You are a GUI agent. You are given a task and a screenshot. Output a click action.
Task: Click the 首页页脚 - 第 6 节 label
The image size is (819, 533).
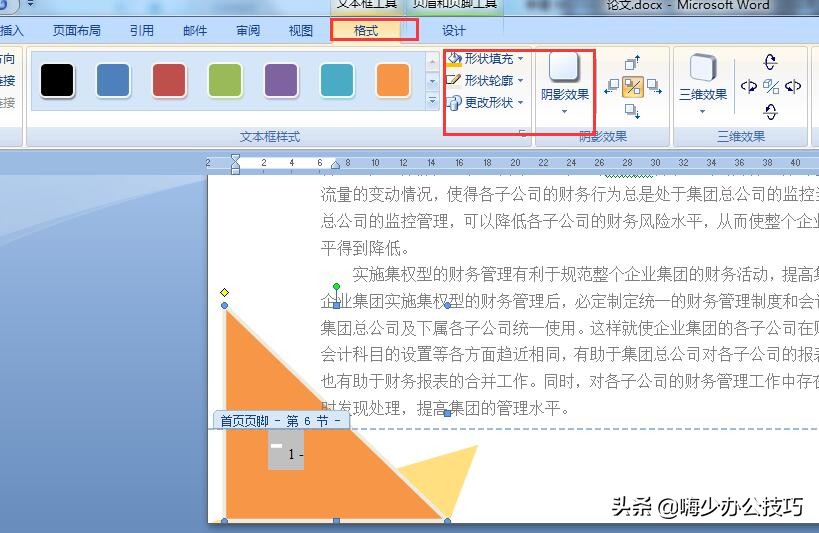280,421
